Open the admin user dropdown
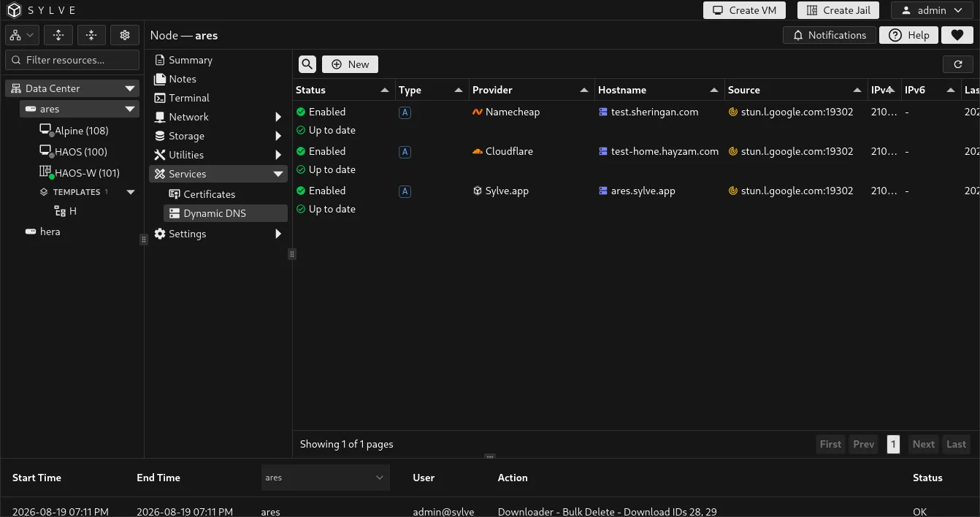The image size is (980, 517). click(x=932, y=10)
